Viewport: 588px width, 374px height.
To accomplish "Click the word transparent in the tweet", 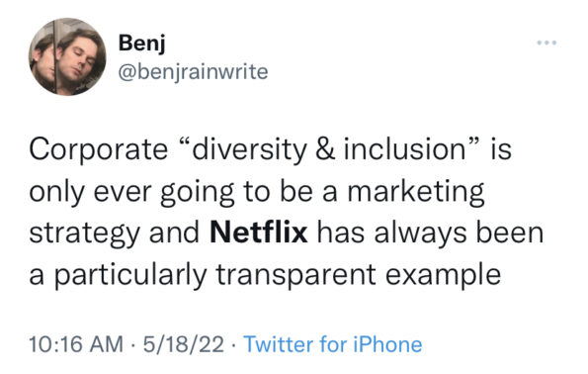I will (x=295, y=276).
